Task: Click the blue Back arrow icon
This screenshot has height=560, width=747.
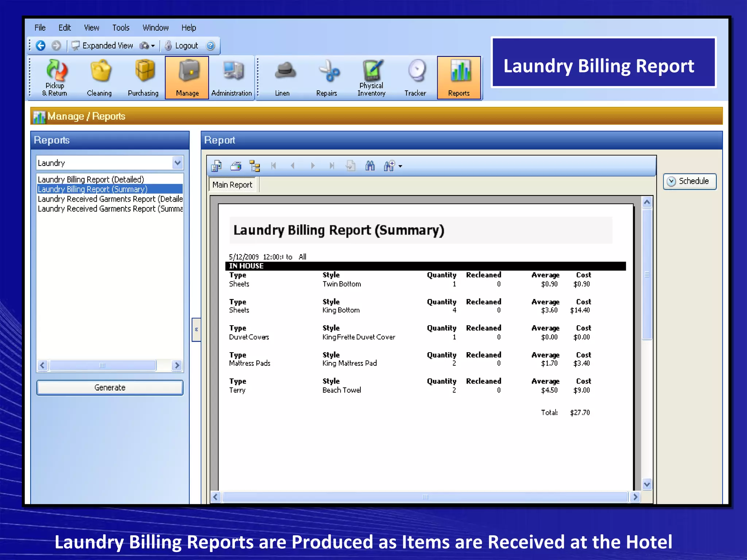Action: click(40, 46)
